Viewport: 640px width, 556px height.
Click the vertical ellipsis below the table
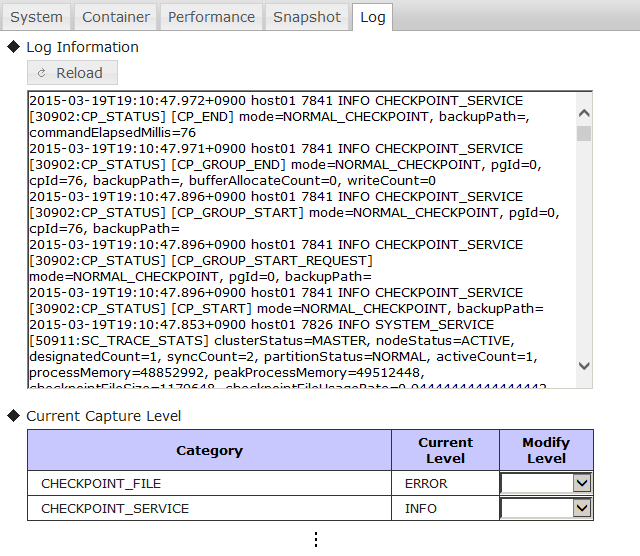(315, 539)
